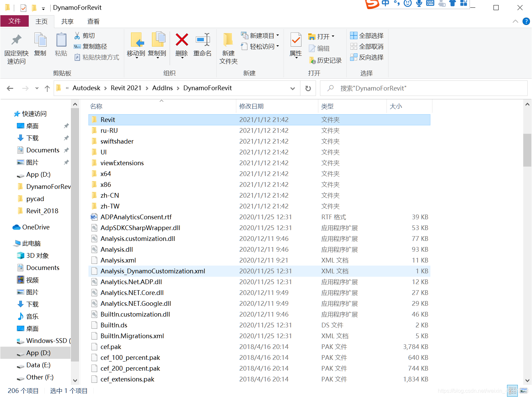Open the Open button dropdown arrow
Screen dimensions: 532x397
click(333, 36)
